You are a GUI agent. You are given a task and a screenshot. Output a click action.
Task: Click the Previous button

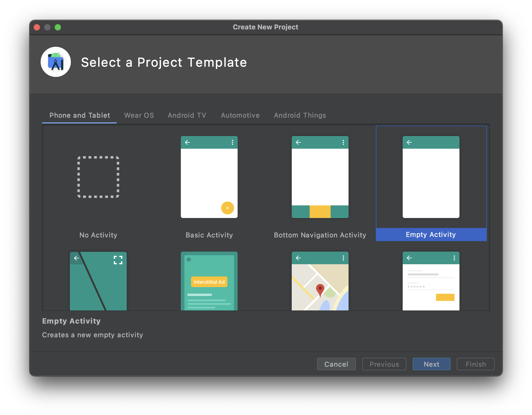coord(384,364)
